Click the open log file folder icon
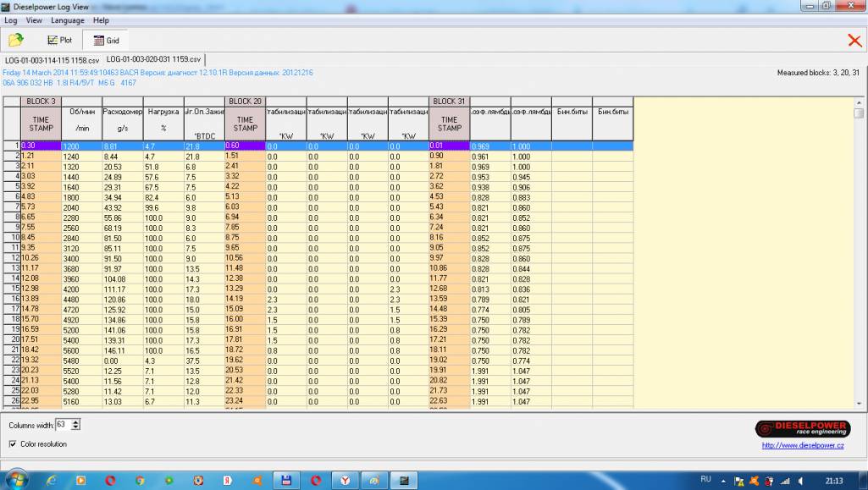 click(15, 40)
